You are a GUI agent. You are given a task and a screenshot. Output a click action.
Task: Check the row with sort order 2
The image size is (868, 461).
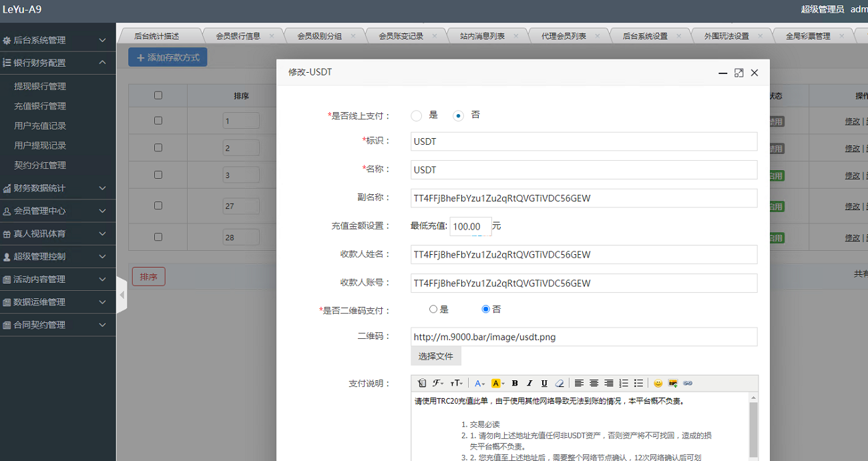(x=158, y=147)
